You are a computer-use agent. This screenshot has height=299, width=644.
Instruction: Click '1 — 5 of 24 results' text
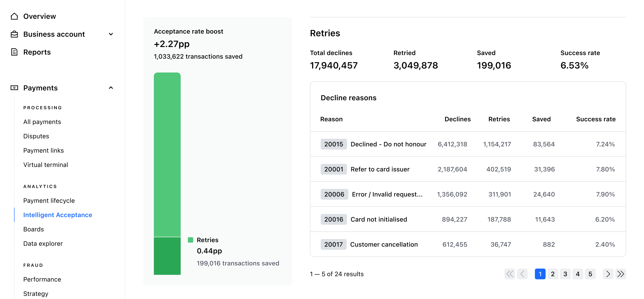(337, 274)
